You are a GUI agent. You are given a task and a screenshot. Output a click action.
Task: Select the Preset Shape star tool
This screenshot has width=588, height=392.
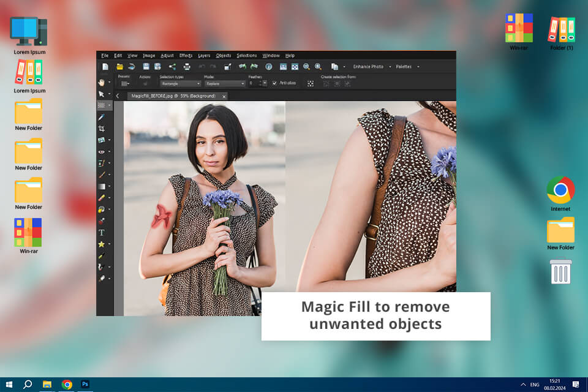(101, 244)
